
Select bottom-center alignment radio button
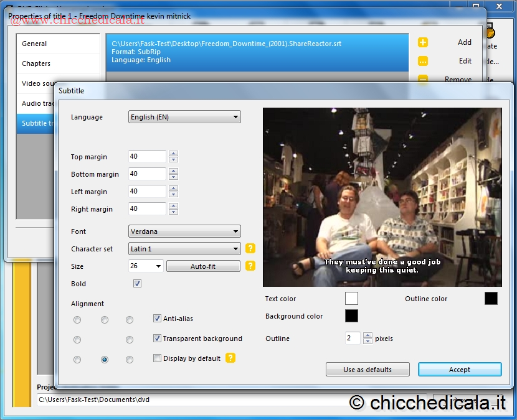(x=105, y=360)
